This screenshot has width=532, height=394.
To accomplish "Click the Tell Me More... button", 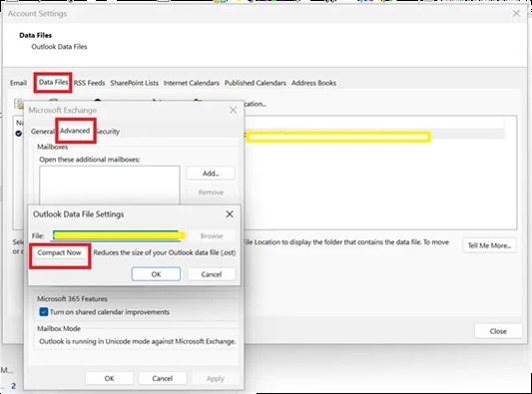I will coord(490,245).
